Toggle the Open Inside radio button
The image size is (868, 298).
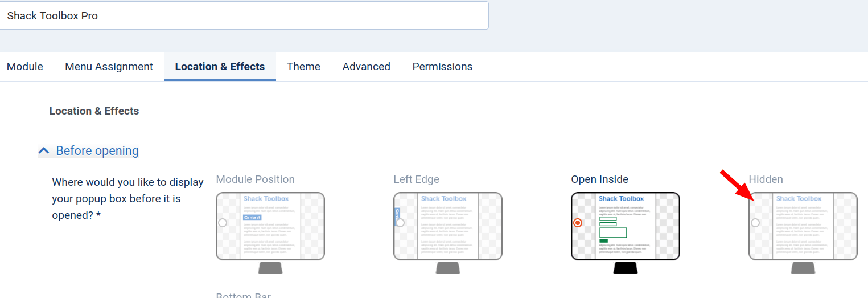[x=578, y=223]
